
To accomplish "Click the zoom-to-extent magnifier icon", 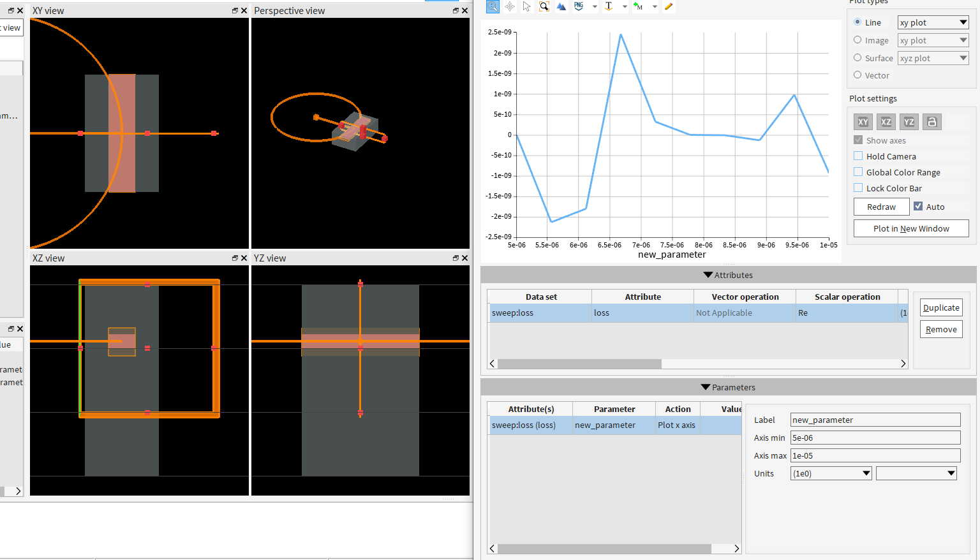I will click(x=544, y=6).
